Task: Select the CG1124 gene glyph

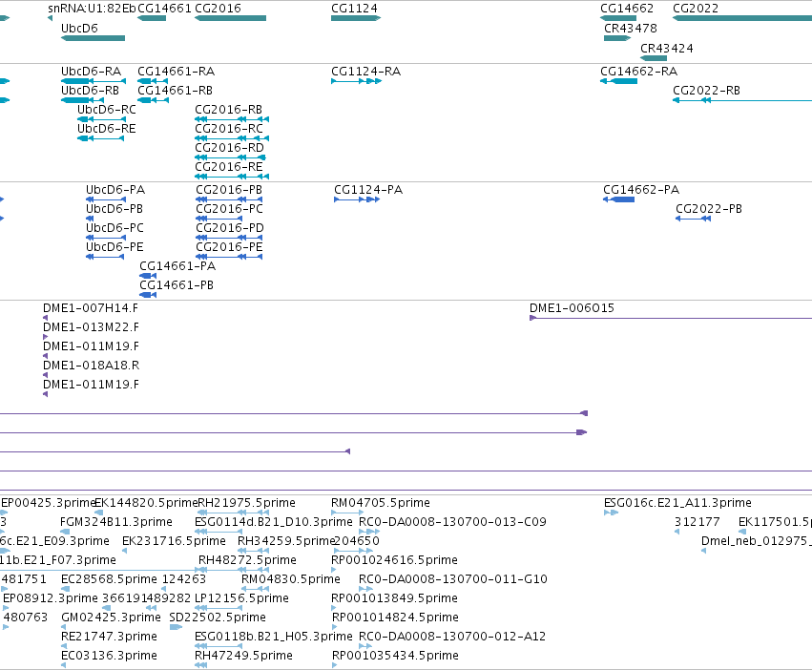Action: [x=356, y=18]
